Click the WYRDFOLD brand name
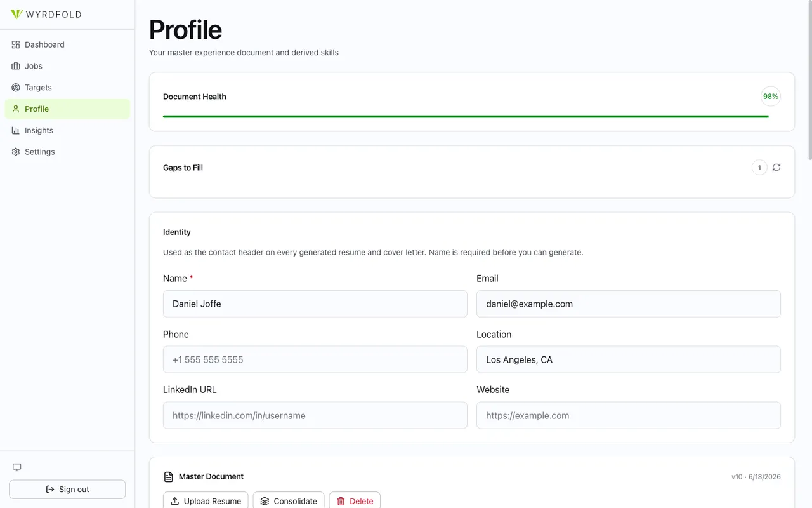Viewport: 812px width, 508px height. click(x=53, y=15)
